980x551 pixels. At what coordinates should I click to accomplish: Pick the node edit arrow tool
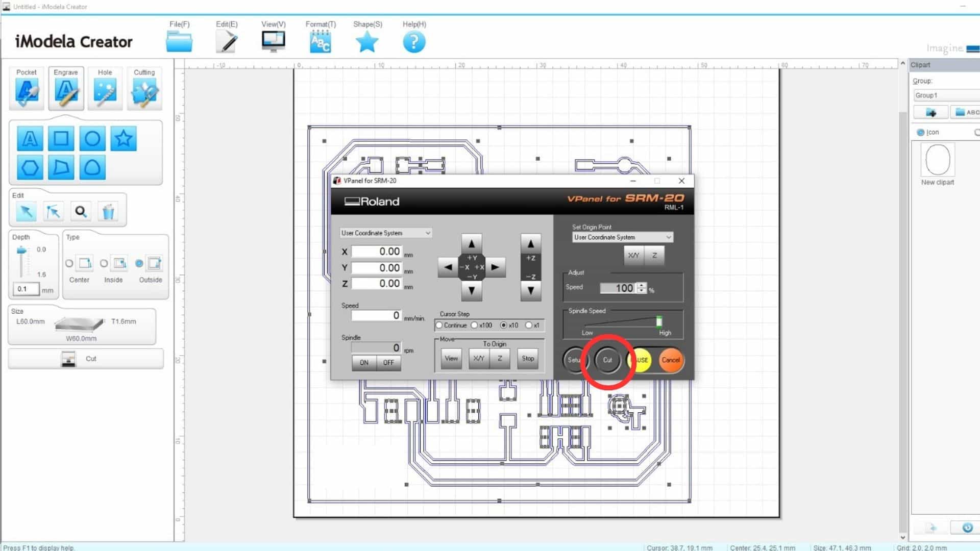tap(53, 211)
